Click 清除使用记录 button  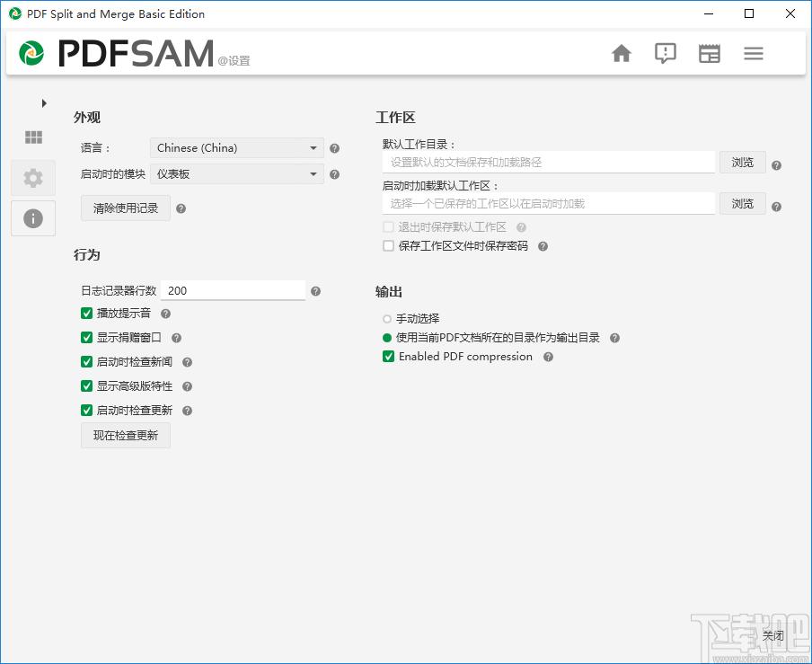[126, 208]
